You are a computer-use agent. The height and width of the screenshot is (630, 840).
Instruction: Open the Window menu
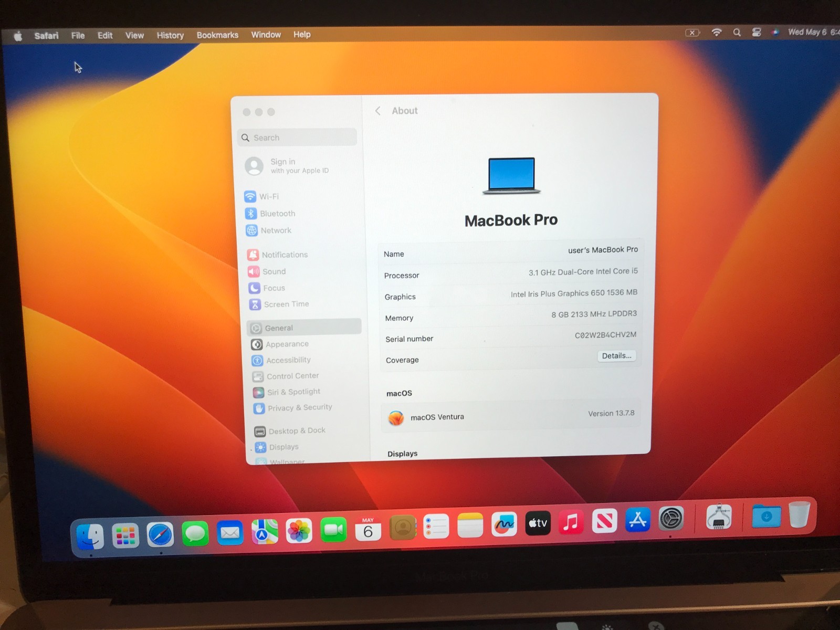point(266,35)
